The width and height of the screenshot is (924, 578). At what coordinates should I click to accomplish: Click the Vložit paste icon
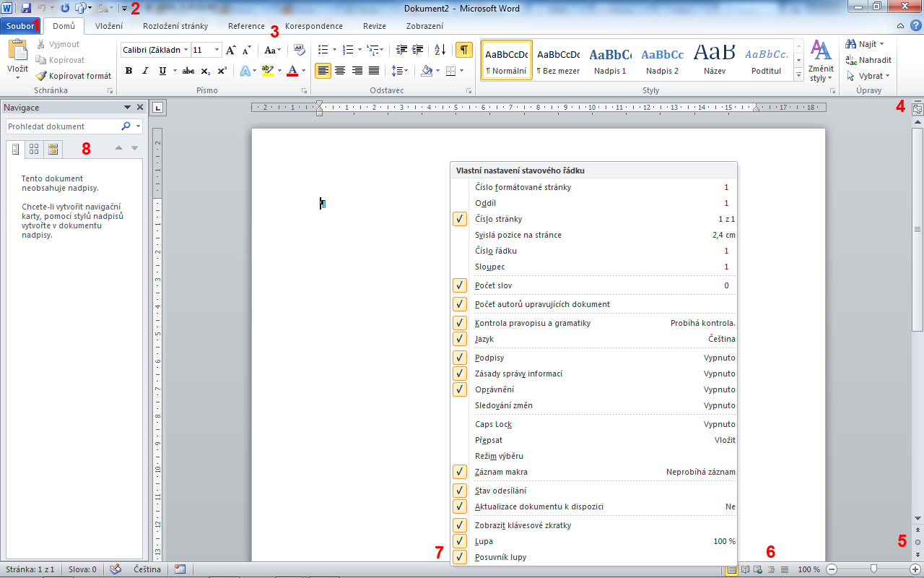click(x=17, y=51)
